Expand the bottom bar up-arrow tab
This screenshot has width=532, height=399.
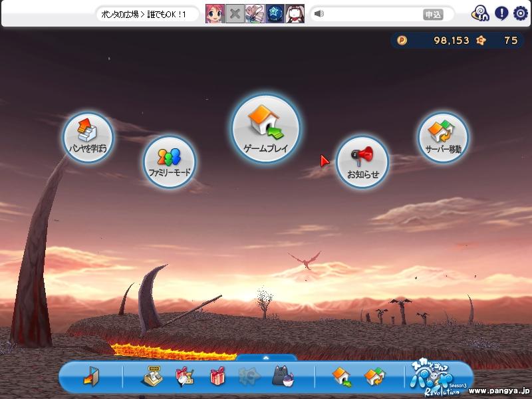coord(267,358)
